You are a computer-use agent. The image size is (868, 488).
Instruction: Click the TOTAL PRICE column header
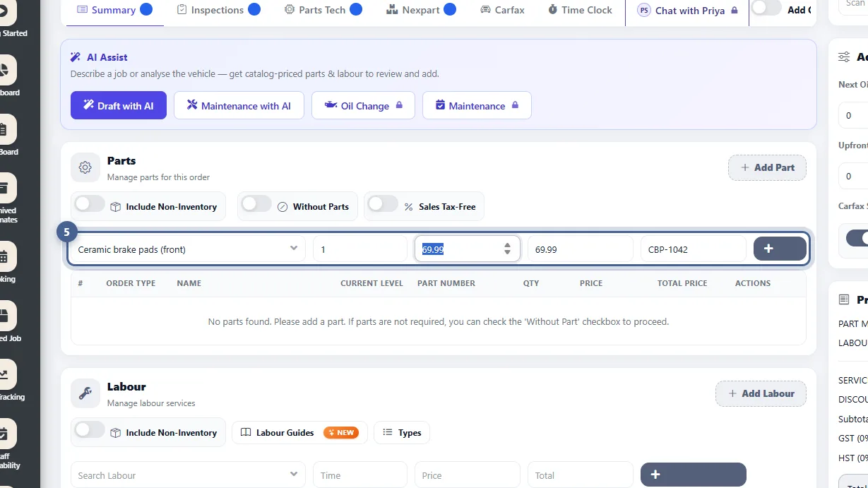[x=682, y=283]
